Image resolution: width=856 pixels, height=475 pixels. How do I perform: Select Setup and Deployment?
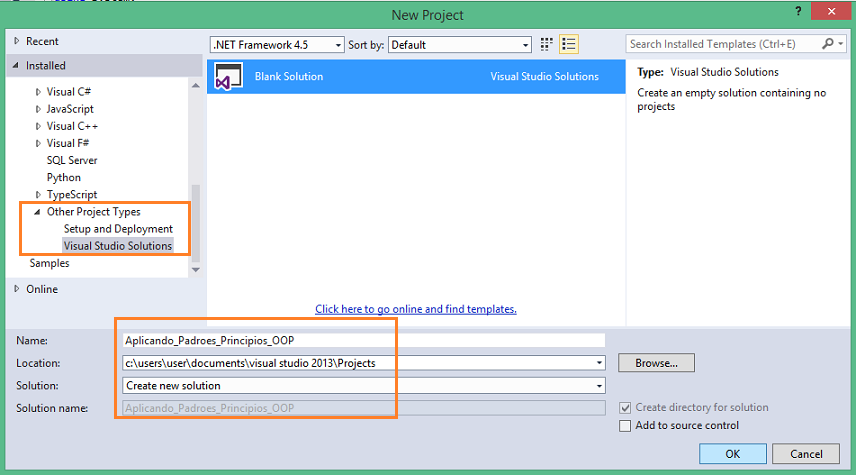[x=118, y=229]
